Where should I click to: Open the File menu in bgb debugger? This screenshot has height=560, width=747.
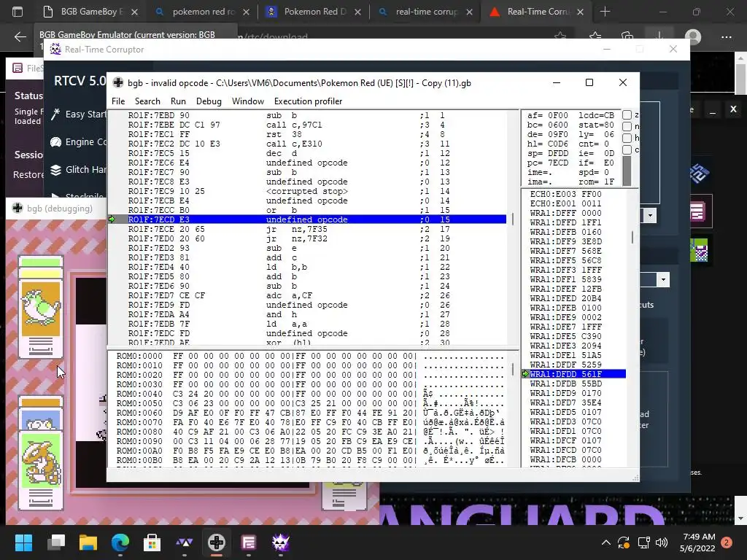tap(117, 101)
